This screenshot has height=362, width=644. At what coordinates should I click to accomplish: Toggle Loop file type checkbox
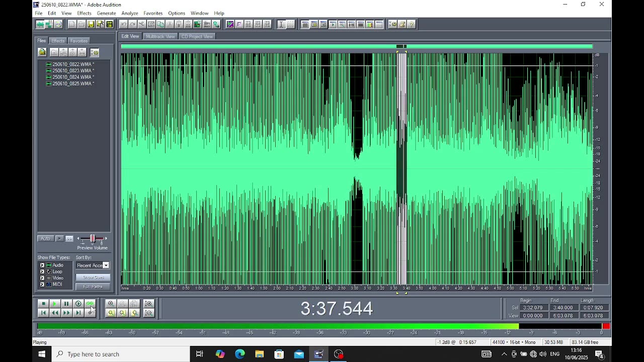click(42, 271)
